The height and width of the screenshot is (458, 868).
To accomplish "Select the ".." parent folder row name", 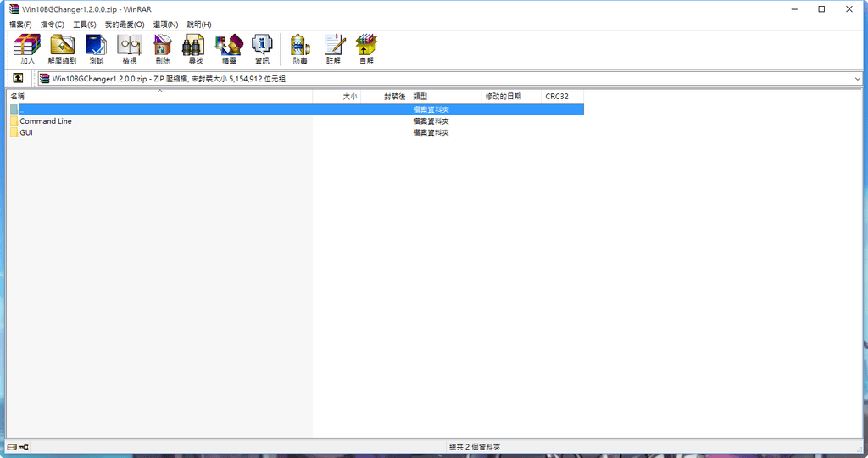I will 21,109.
